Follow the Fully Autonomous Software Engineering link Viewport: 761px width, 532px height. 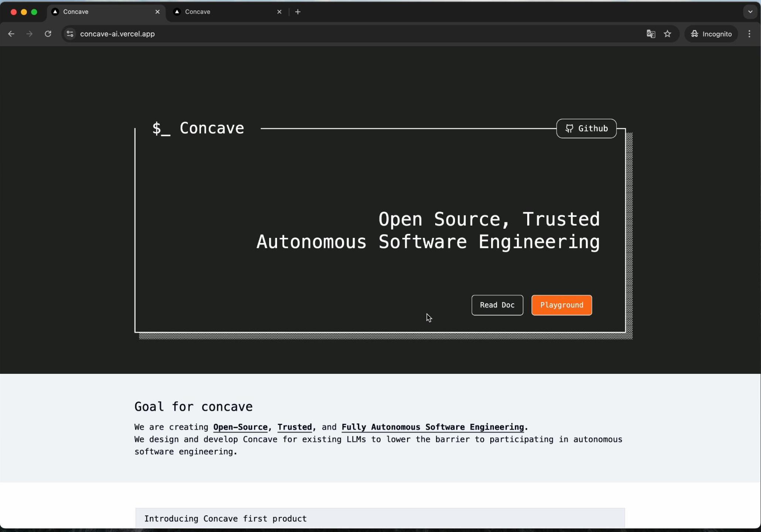point(432,427)
